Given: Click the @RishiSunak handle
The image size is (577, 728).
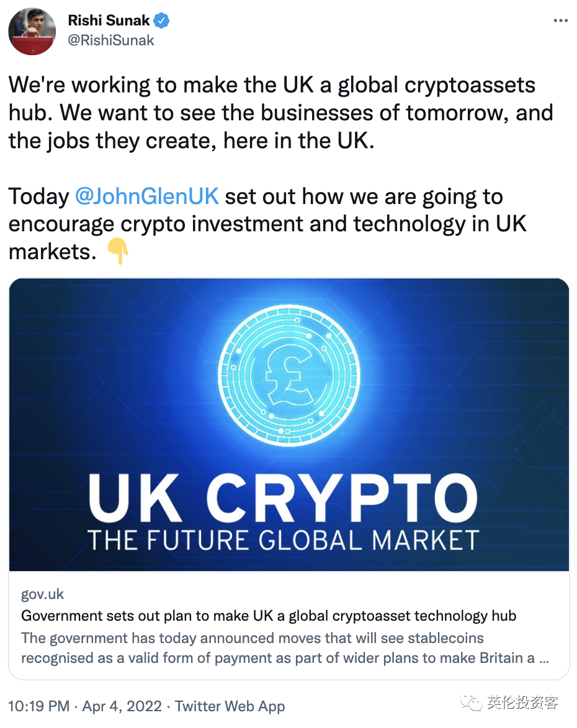Looking at the screenshot, I should 111,41.
